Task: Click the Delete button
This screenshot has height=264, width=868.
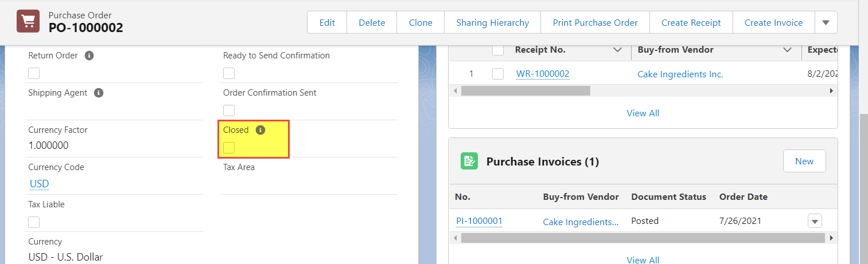Action: click(372, 23)
